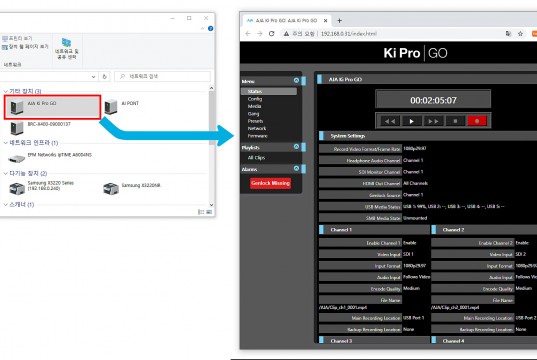Click the 00:02:05:07 timecode display
This screenshot has height=360, width=537.
(433, 100)
